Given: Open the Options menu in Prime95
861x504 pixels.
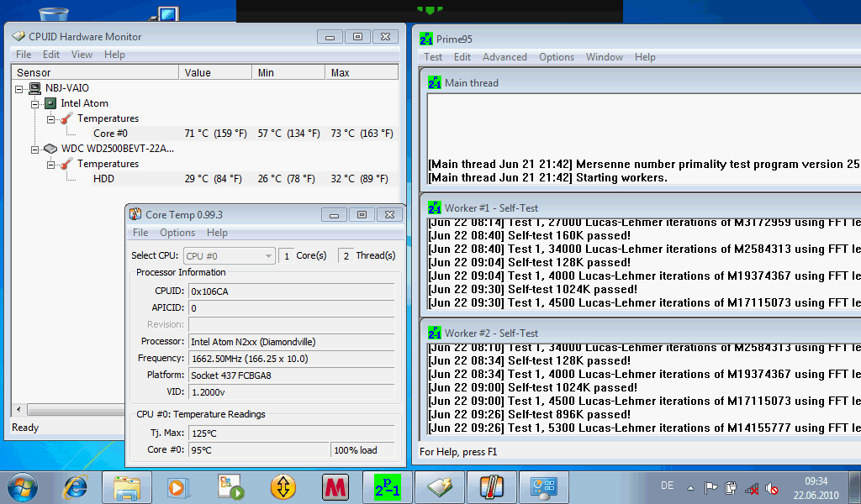Looking at the screenshot, I should tap(557, 57).
